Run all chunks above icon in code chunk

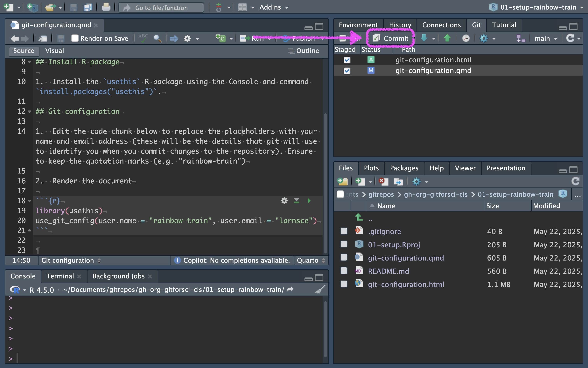click(297, 201)
